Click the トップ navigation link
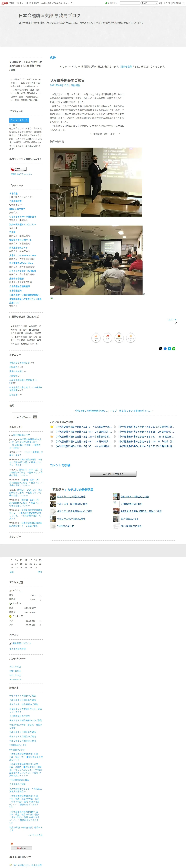The height and width of the screenshot is (868, 186). tap(113, 411)
